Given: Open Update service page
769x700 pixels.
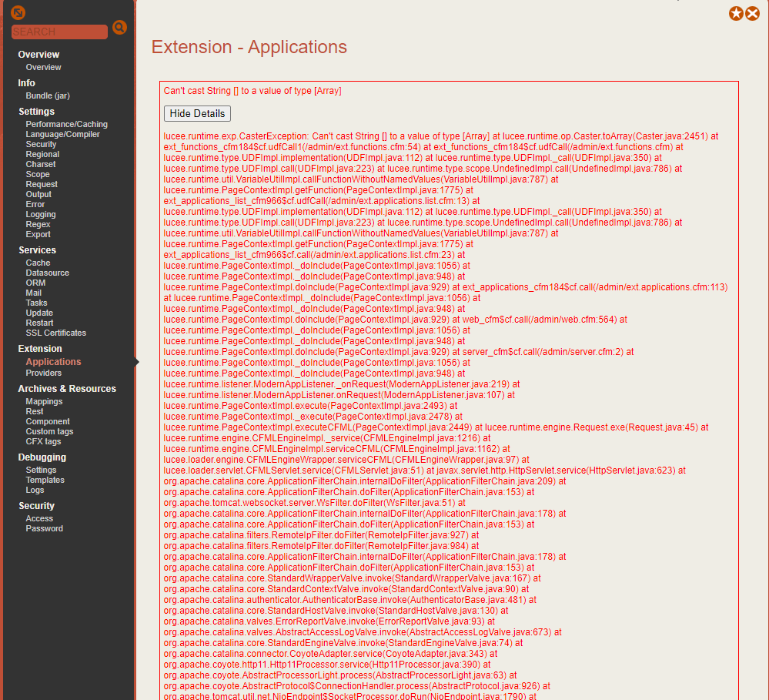Looking at the screenshot, I should (x=39, y=313).
